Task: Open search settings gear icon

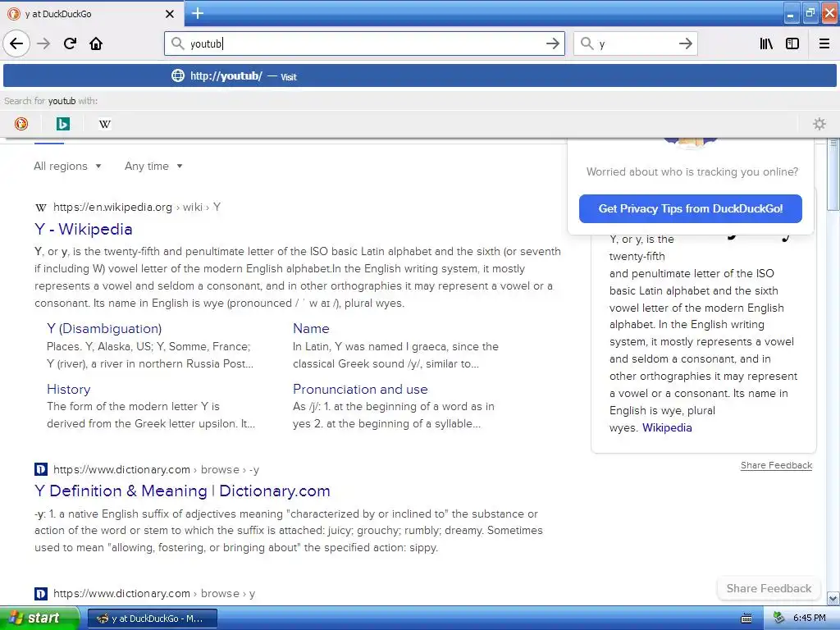Action: (x=819, y=124)
